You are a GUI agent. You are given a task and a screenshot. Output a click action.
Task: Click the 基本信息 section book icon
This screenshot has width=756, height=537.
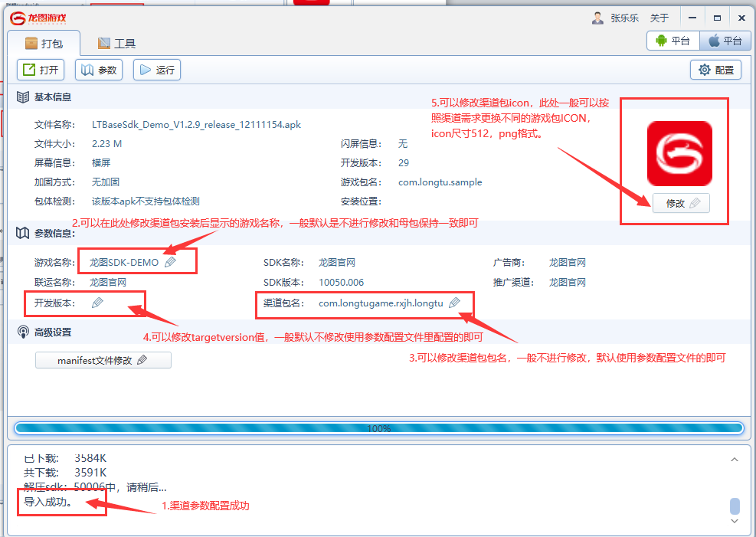(x=23, y=97)
